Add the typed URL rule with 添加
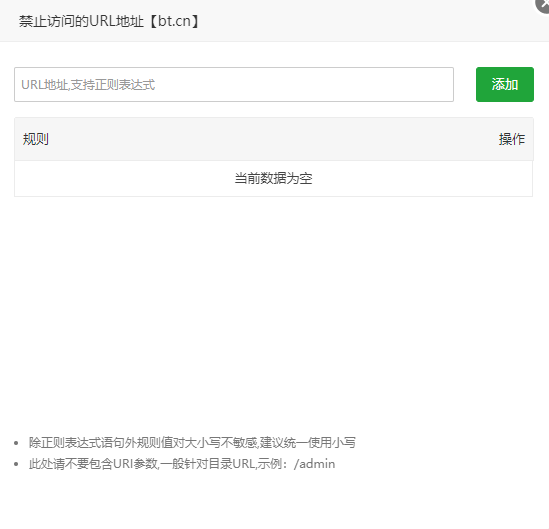This screenshot has height=529, width=549. click(x=505, y=84)
